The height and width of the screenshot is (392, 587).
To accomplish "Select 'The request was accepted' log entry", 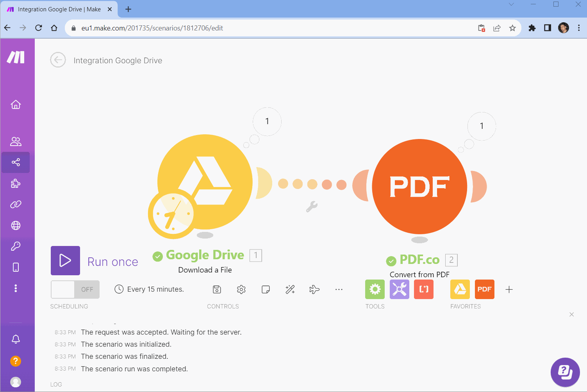I will [x=161, y=332].
